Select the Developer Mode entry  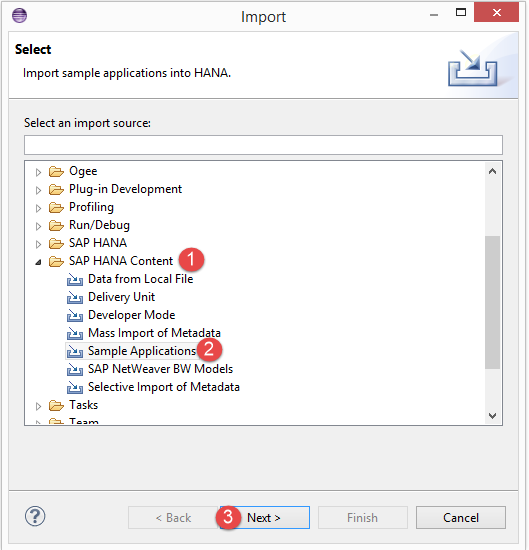[x=132, y=315]
